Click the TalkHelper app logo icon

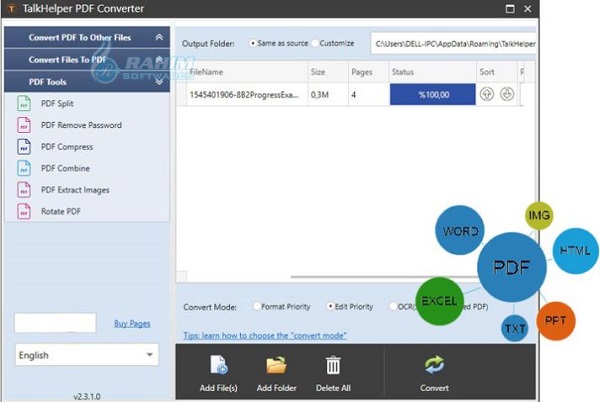11,8
